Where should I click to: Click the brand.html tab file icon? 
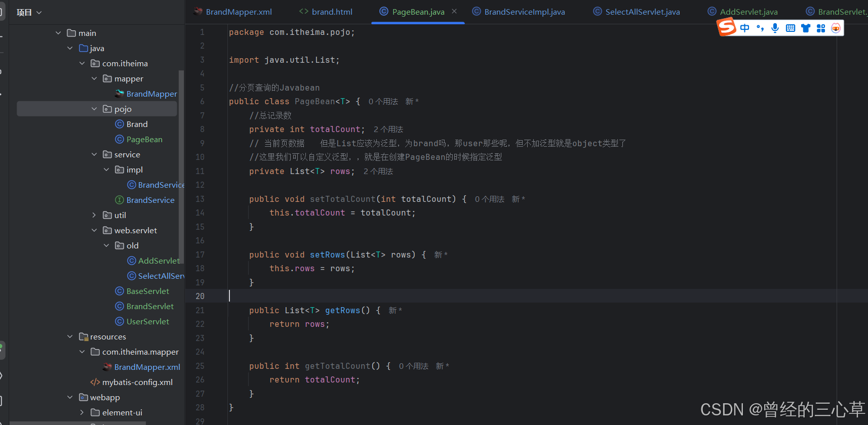[x=304, y=12]
